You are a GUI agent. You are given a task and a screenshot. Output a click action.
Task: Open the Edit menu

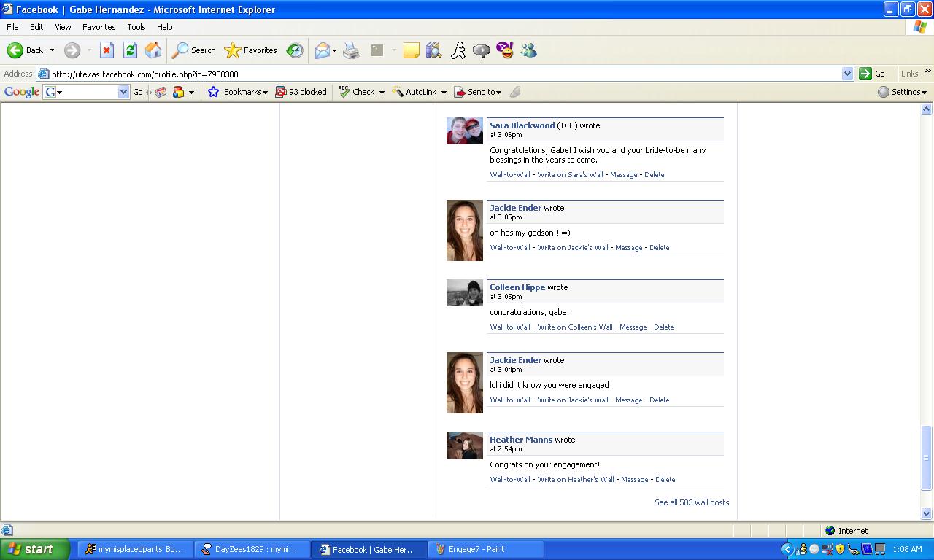pos(36,27)
